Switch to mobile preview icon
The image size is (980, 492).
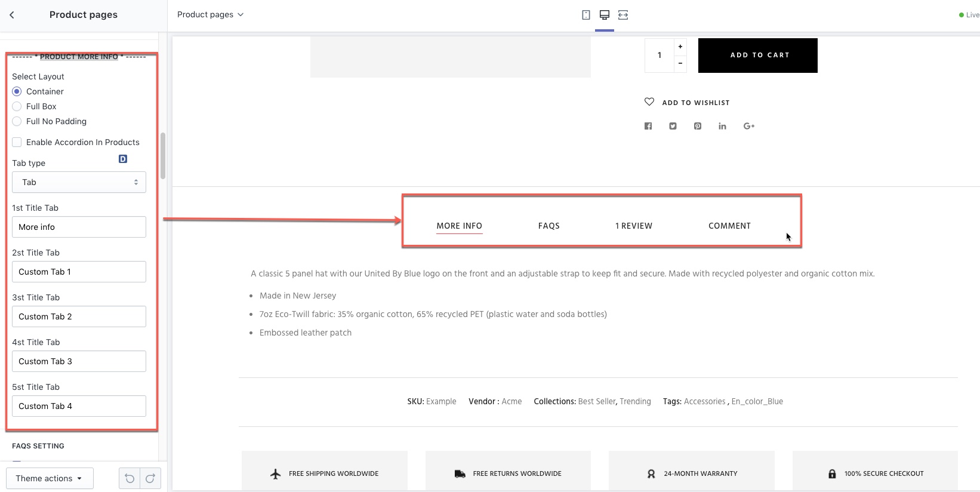(x=586, y=15)
